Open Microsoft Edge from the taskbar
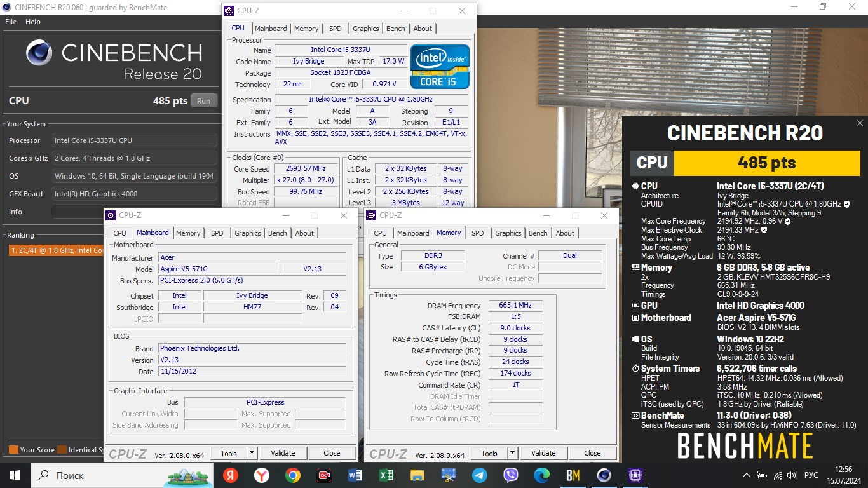 point(541,475)
